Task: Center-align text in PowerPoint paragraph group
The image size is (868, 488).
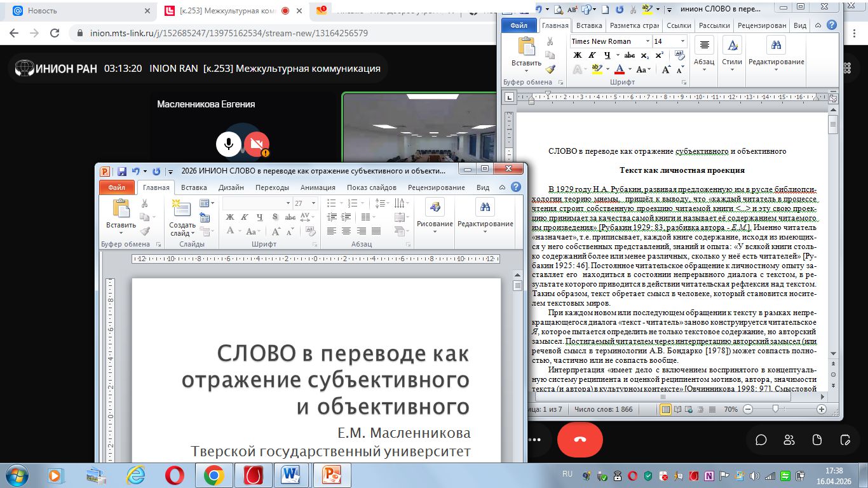Action: pos(346,231)
